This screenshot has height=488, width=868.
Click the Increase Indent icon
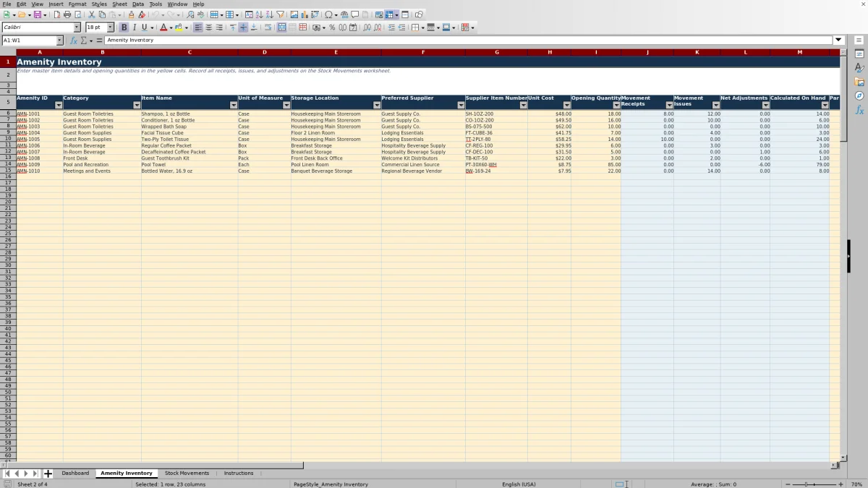(x=391, y=27)
